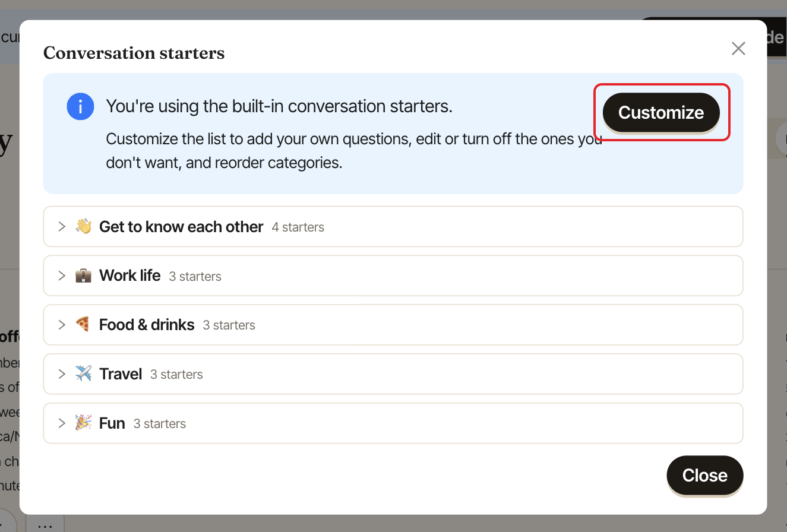
Task: Click the party popper emoji icon
Action: point(83,423)
